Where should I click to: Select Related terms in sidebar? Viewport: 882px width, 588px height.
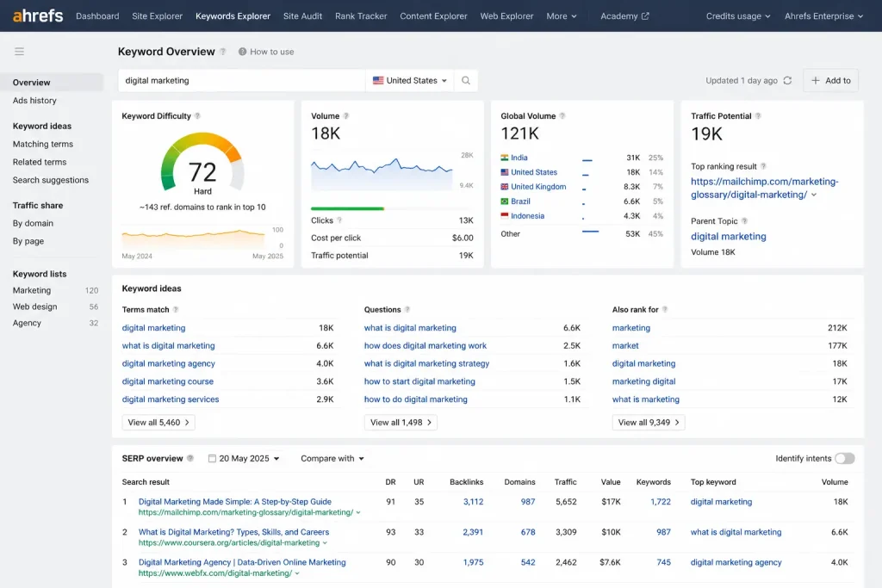tap(40, 162)
